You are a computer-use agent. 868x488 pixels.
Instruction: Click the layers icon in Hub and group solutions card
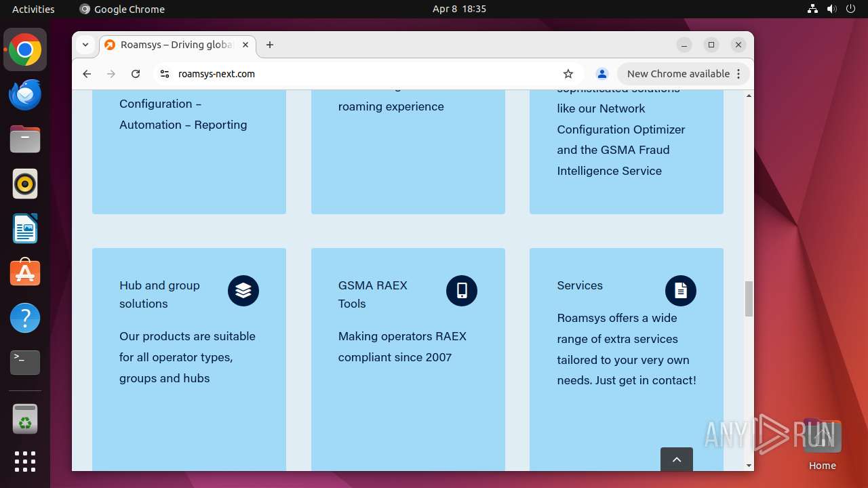[243, 291]
